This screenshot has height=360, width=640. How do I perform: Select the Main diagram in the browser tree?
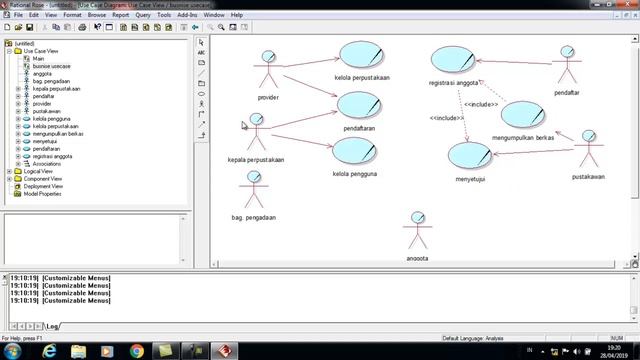coord(38,59)
